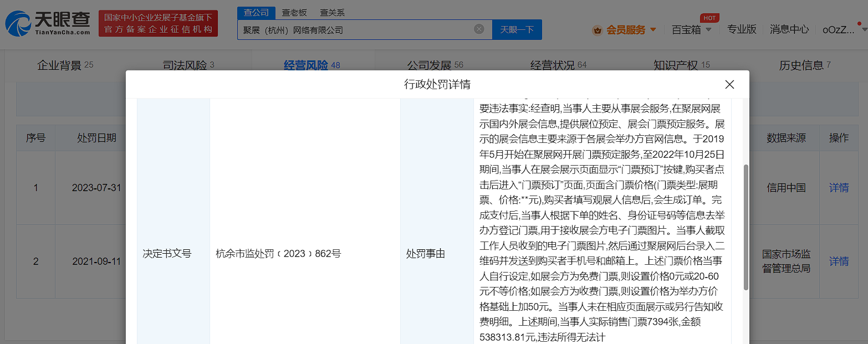
Task: Open the 会员服务 dropdown
Action: coord(631,30)
